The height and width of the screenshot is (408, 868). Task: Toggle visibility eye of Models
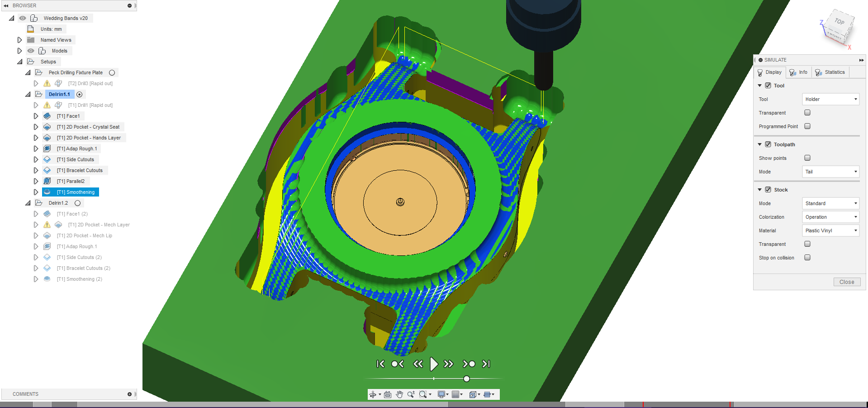31,51
